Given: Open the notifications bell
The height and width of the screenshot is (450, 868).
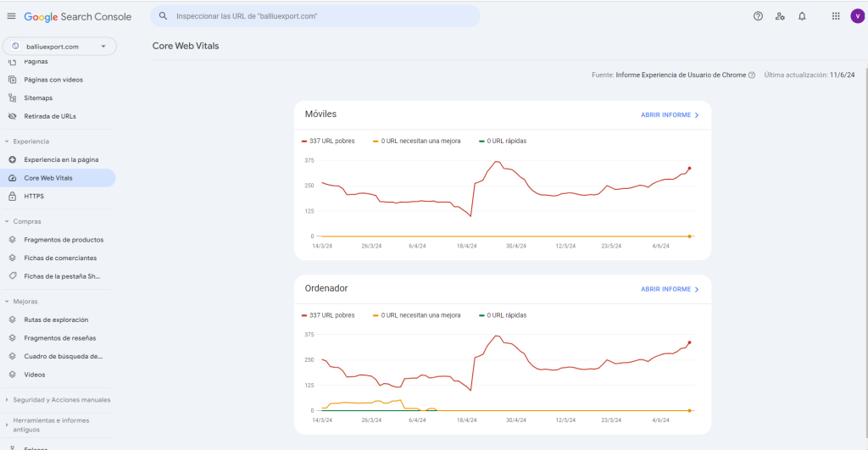Looking at the screenshot, I should point(802,16).
